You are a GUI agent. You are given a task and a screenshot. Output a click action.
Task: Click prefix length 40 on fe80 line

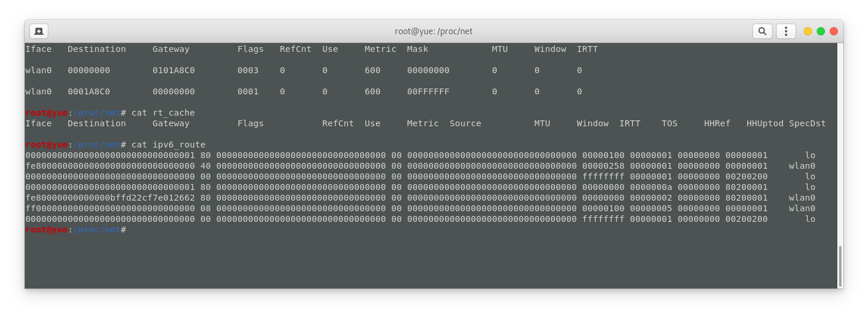[206, 166]
